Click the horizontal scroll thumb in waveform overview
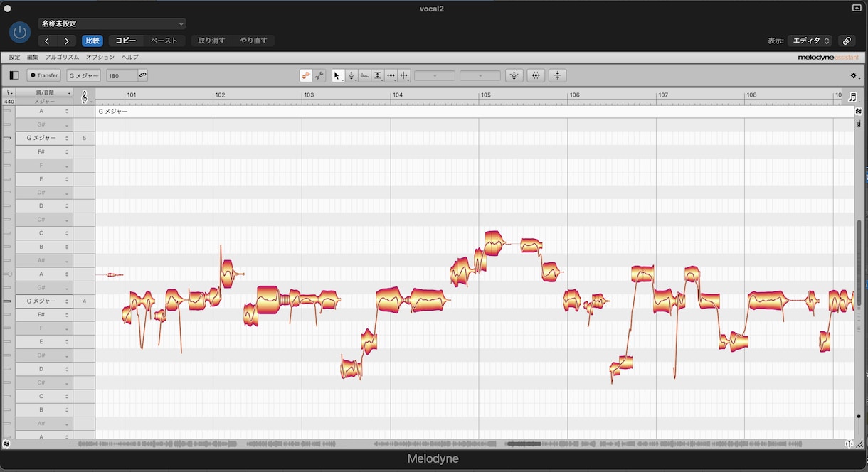 [x=524, y=444]
